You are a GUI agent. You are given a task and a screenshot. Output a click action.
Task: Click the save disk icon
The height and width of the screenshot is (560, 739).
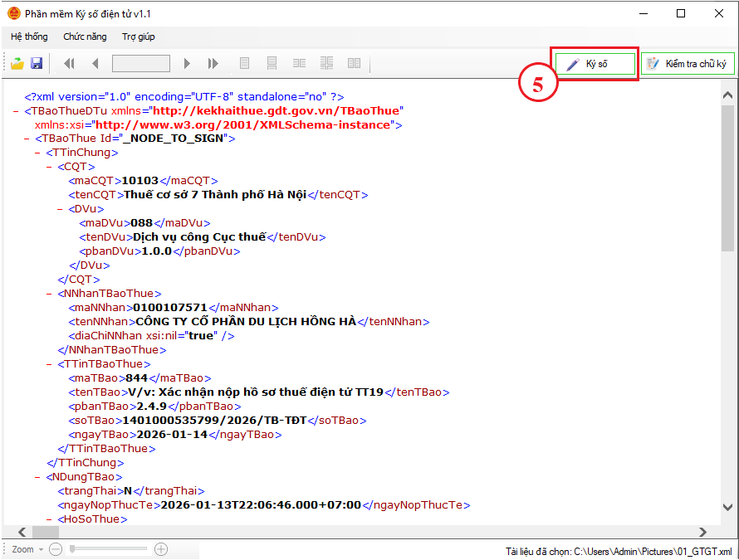click(37, 63)
